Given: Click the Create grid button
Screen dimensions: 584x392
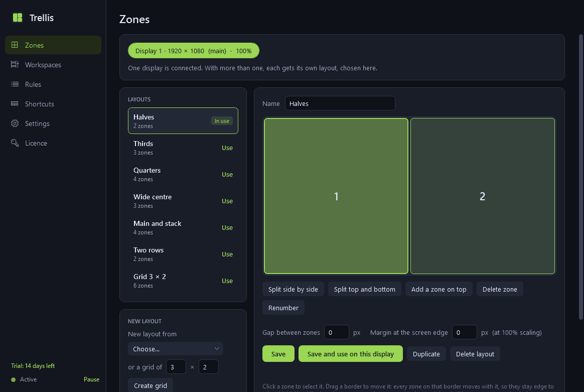Looking at the screenshot, I should pyautogui.click(x=151, y=385).
